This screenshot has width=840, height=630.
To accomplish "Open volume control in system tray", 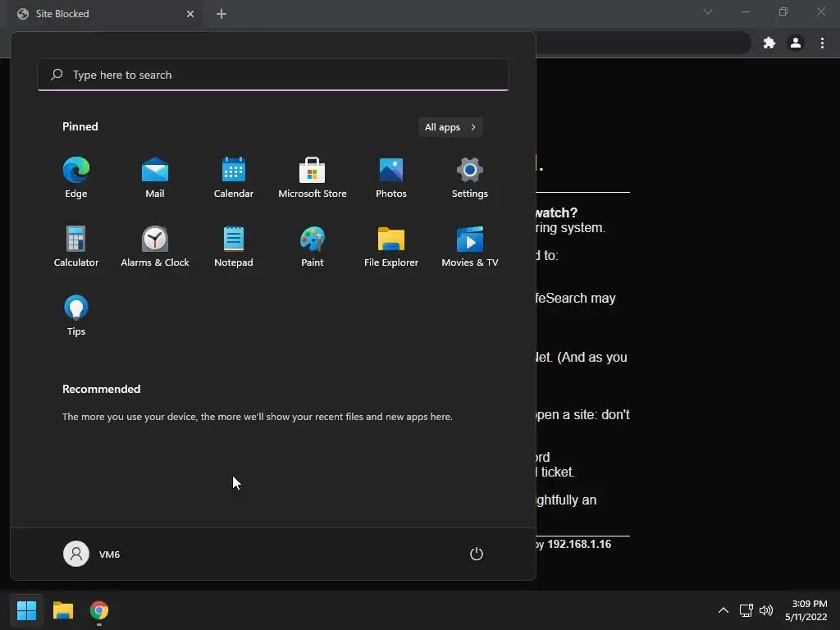I will [766, 610].
